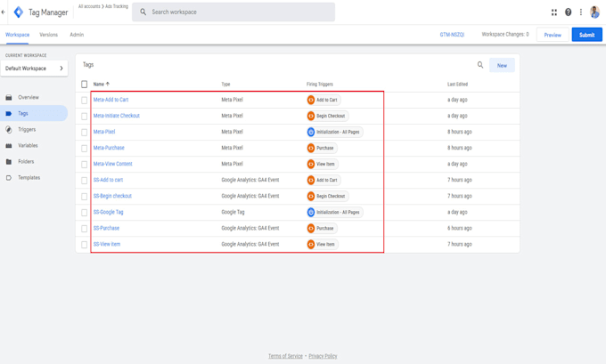Open Privacy Policy footer link
Viewport: 606px width, 364px height.
(x=323, y=356)
